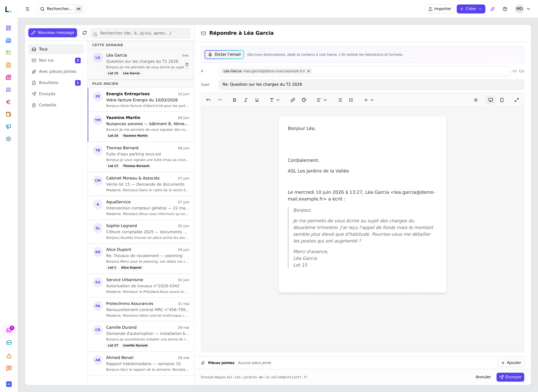Screen dimensions: 538x392
Task: Open the drive storage icon in sidebar
Action: (9, 343)
